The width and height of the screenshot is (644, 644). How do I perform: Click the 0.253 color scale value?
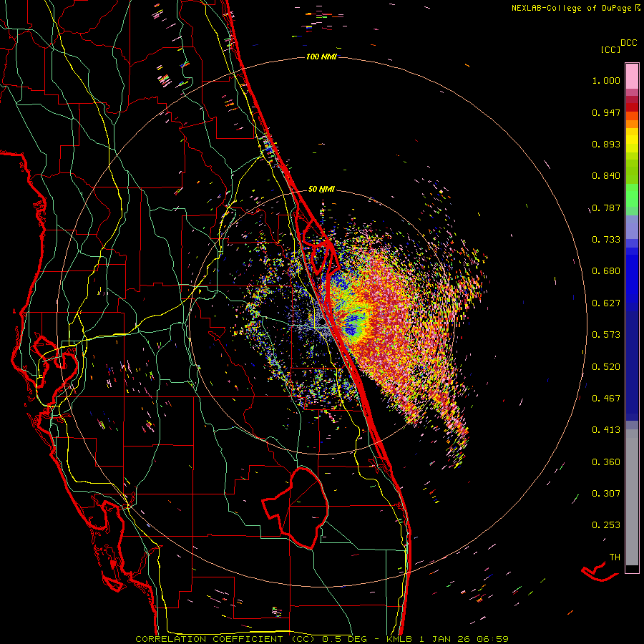[606, 525]
